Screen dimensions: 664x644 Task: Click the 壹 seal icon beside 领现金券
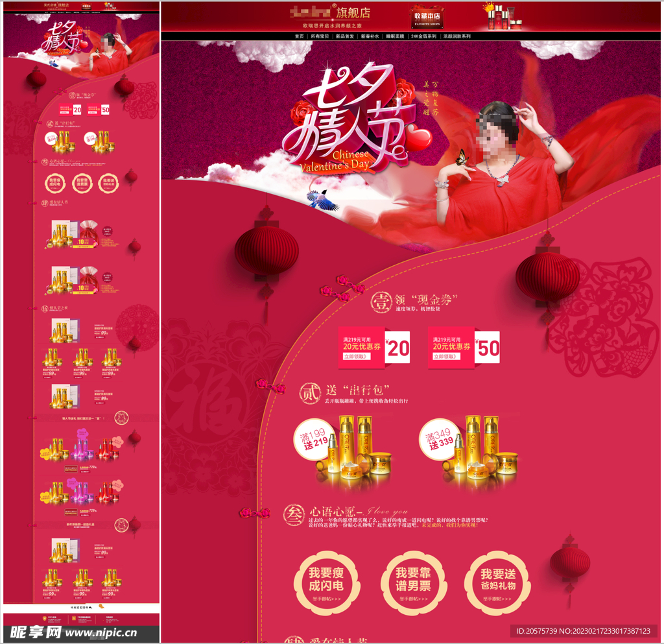(x=381, y=302)
